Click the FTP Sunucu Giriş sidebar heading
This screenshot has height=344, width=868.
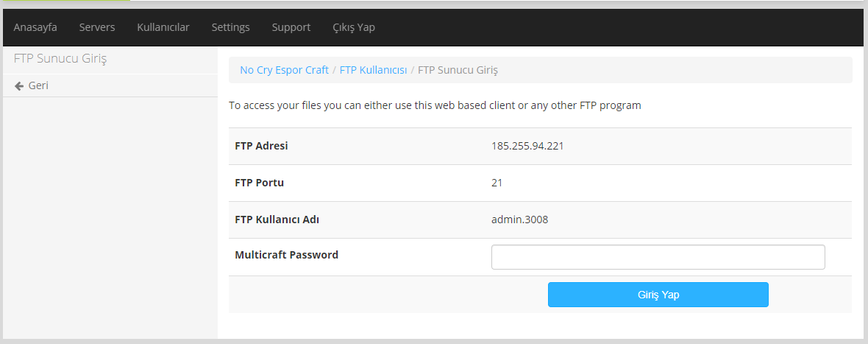(61, 59)
